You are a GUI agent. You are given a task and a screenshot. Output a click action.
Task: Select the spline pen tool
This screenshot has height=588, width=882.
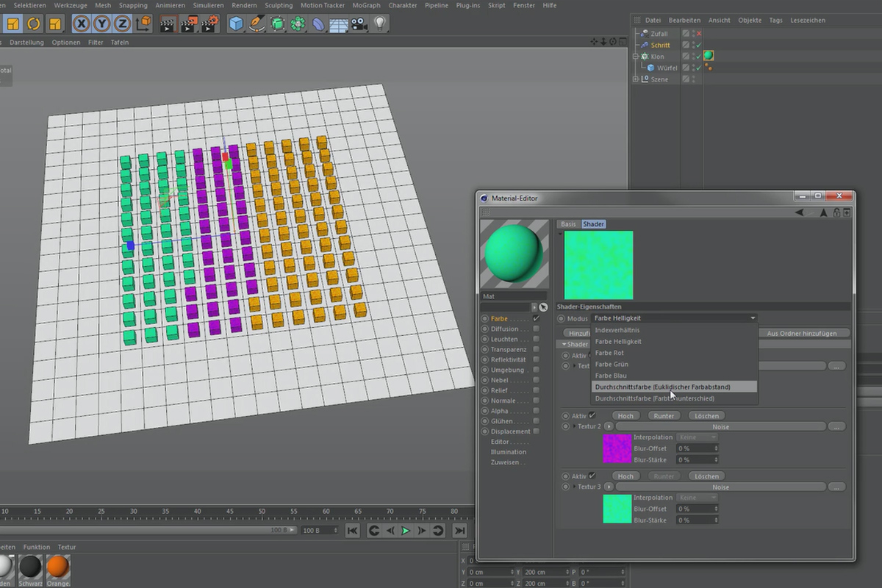[x=256, y=23]
